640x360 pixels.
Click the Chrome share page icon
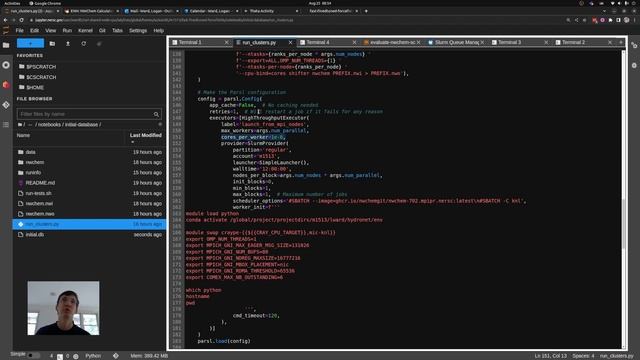[576, 20]
